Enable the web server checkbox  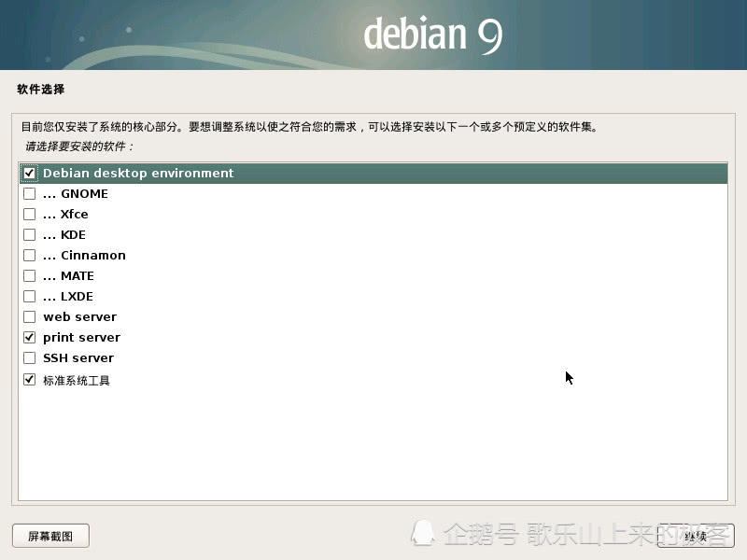[x=30, y=316]
